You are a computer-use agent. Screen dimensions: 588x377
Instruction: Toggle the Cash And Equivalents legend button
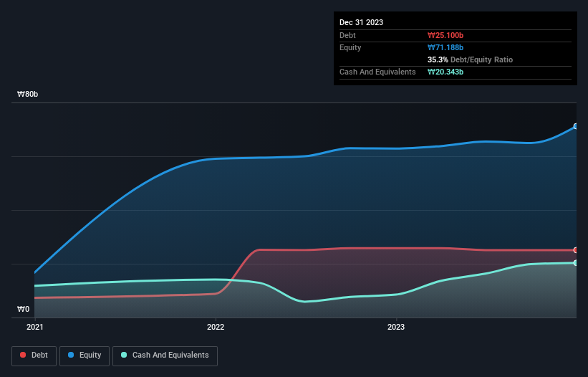(165, 355)
